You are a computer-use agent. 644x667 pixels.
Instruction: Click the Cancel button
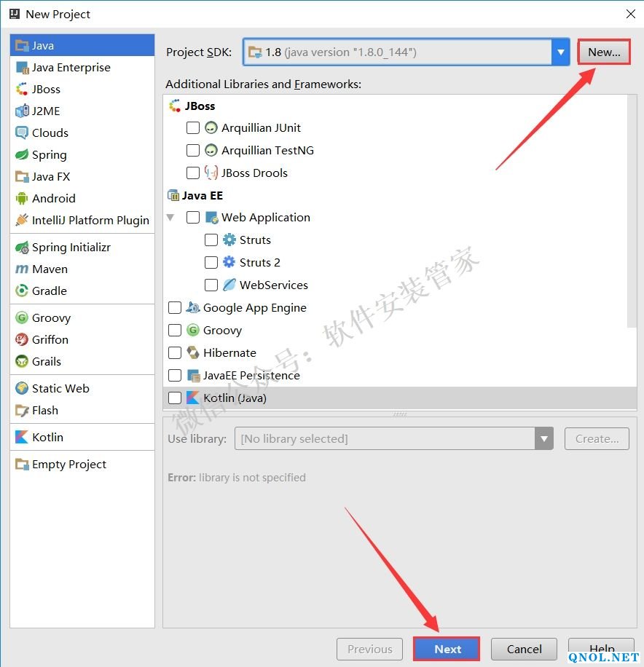pos(524,649)
